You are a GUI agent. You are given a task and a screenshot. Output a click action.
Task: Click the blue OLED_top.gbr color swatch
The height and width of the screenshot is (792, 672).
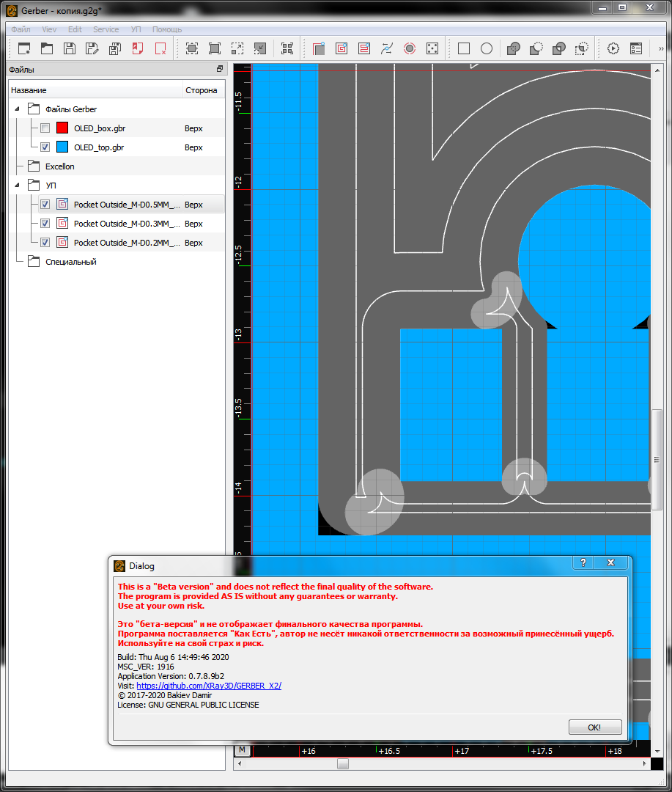click(x=62, y=147)
